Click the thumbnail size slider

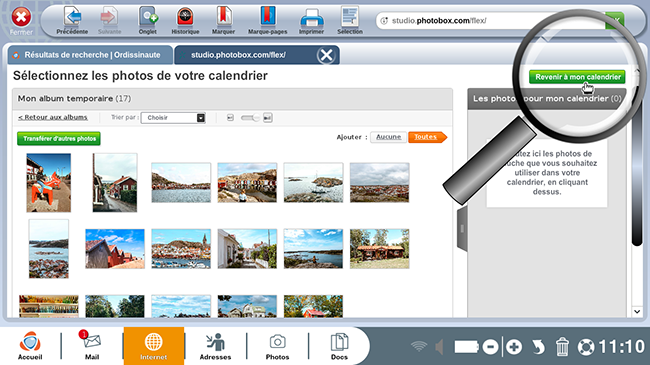point(250,118)
